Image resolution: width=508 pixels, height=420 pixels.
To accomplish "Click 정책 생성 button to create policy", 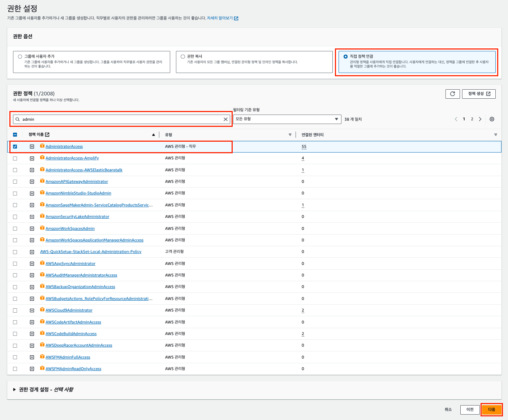I will pyautogui.click(x=479, y=94).
